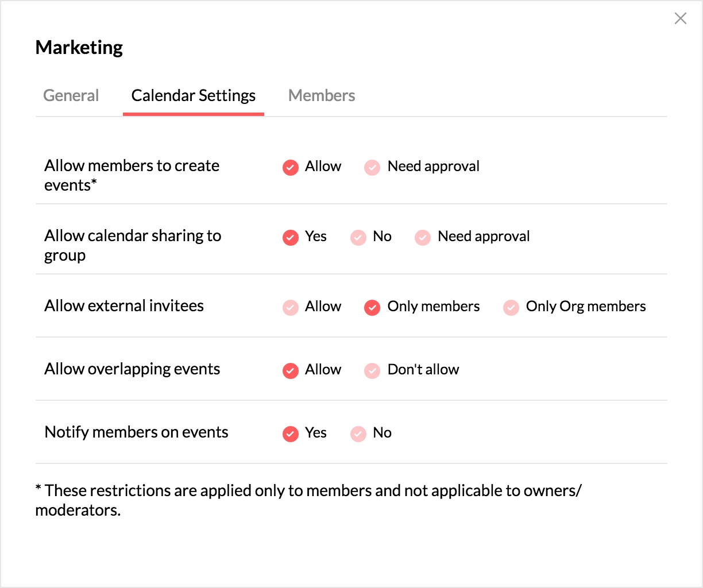The image size is (703, 588).
Task: Choose Need approval for creating events
Action: pos(372,168)
